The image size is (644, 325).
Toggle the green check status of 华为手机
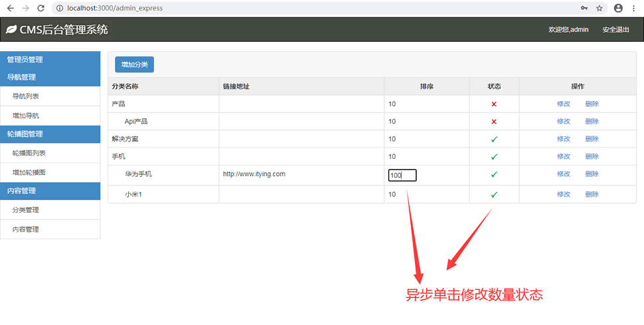point(494,174)
